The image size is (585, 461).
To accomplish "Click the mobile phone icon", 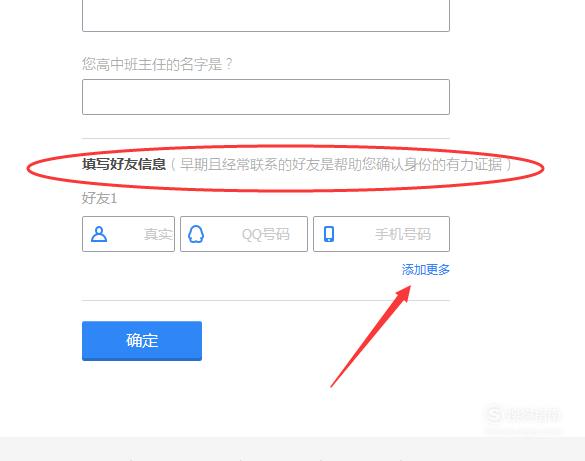I will point(329,234).
